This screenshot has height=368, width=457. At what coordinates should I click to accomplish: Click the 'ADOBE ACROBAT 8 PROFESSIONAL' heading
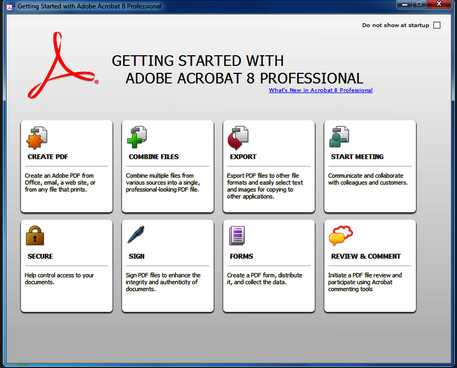(x=244, y=79)
